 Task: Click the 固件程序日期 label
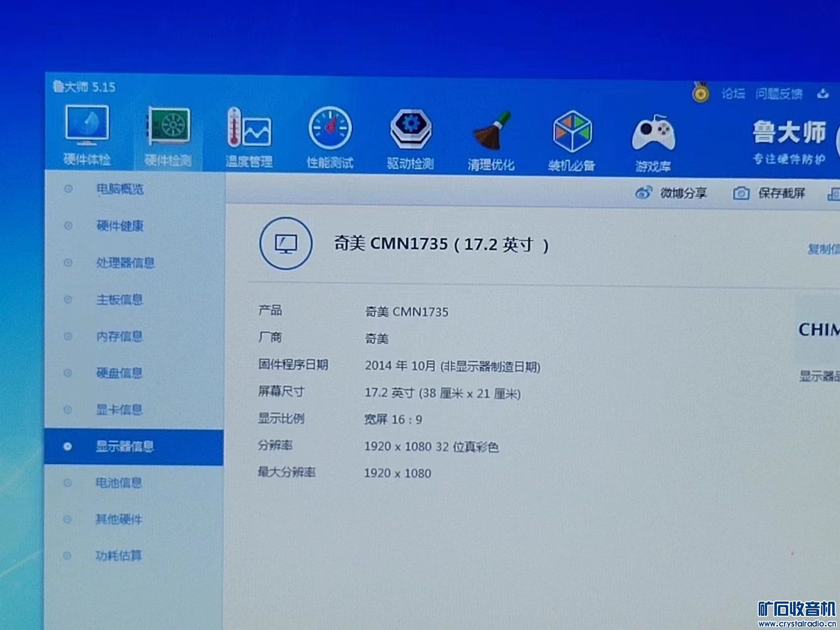pyautogui.click(x=293, y=364)
